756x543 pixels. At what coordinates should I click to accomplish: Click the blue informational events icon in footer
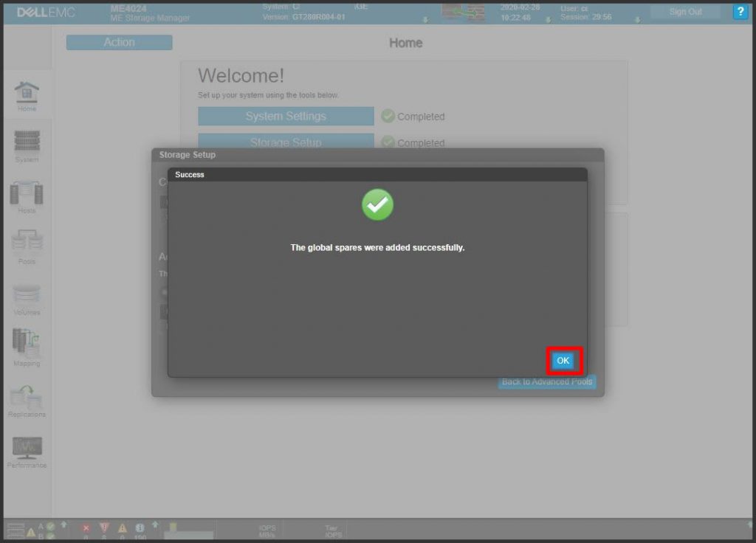[x=140, y=528]
